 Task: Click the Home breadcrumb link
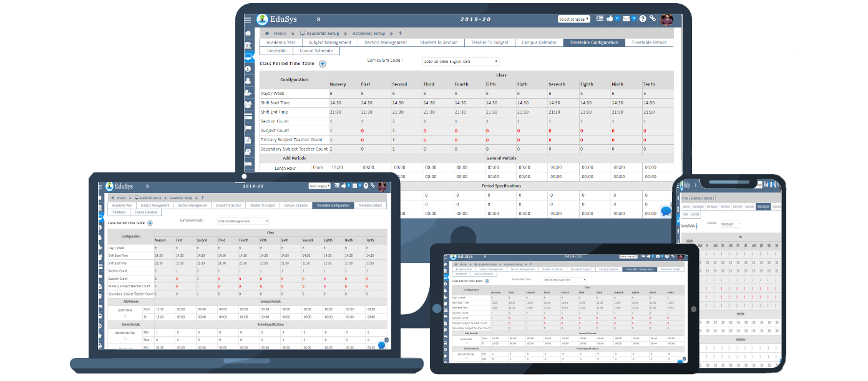click(x=280, y=33)
